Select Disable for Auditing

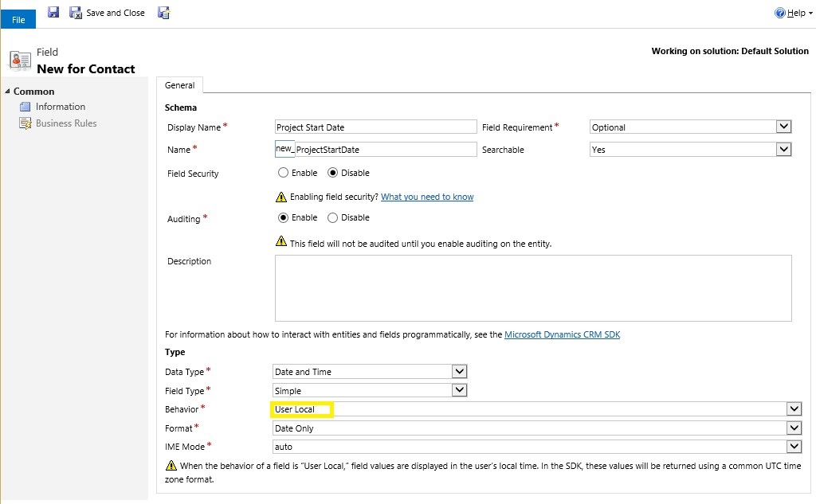click(x=332, y=217)
